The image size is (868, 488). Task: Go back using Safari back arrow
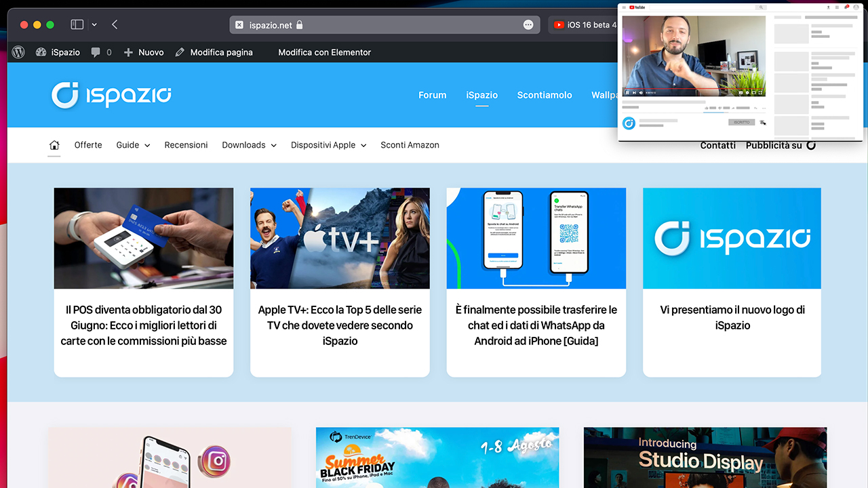(x=115, y=24)
